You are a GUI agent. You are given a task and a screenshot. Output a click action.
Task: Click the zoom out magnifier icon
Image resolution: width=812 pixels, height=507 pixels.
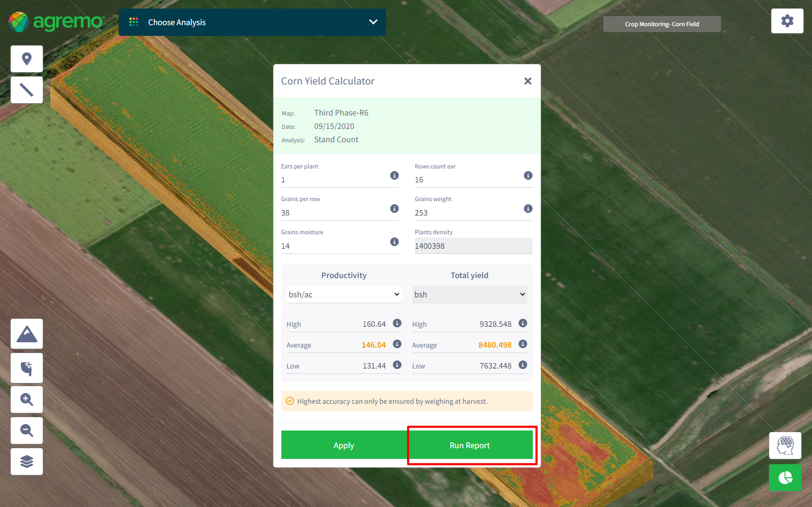point(27,431)
